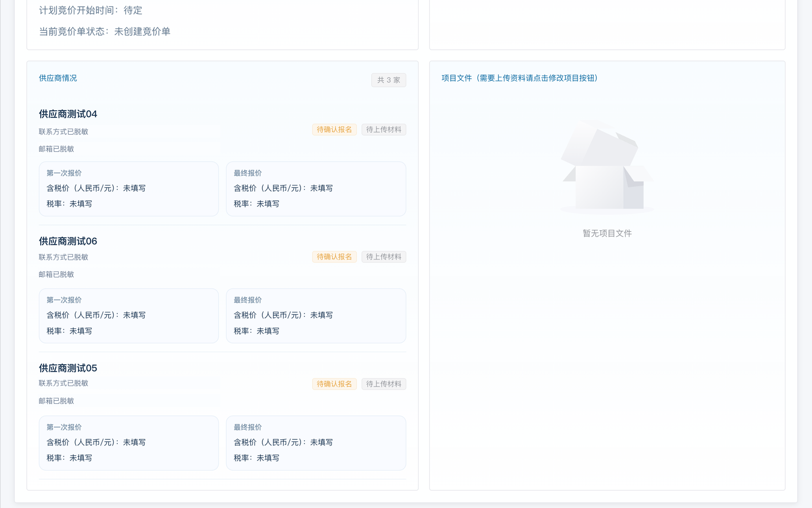
Task: Select 第一次报价 card of 供应商测试04
Action: 128,188
